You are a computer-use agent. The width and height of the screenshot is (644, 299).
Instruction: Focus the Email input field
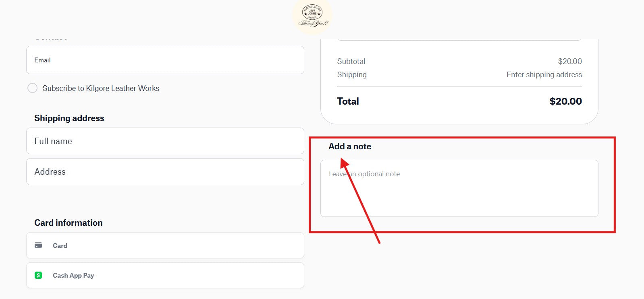[165, 60]
